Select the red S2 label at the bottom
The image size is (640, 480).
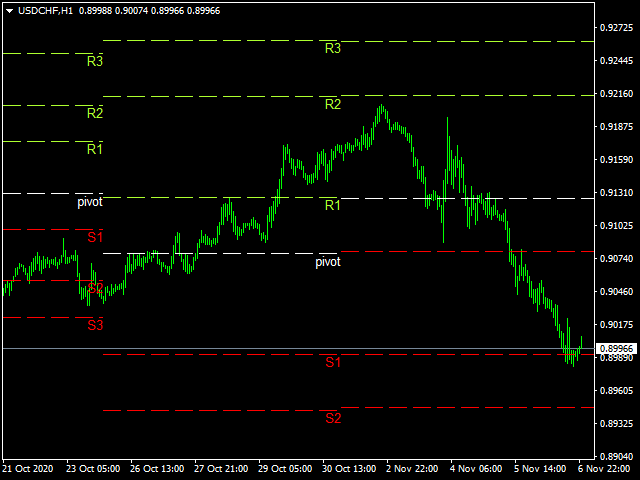[333, 418]
